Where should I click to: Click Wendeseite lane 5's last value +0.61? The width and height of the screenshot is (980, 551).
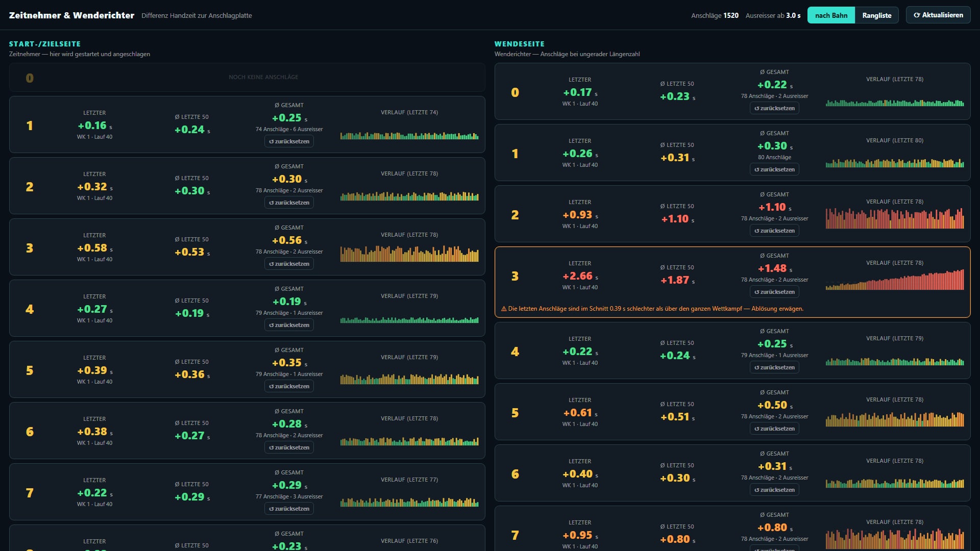[x=580, y=413]
